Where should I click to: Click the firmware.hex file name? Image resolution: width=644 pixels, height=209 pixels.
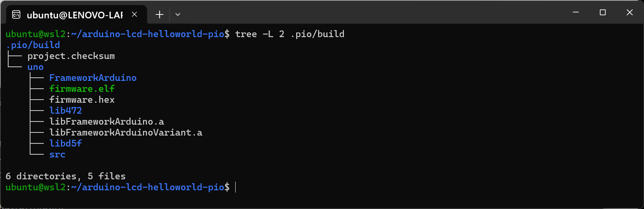82,100
